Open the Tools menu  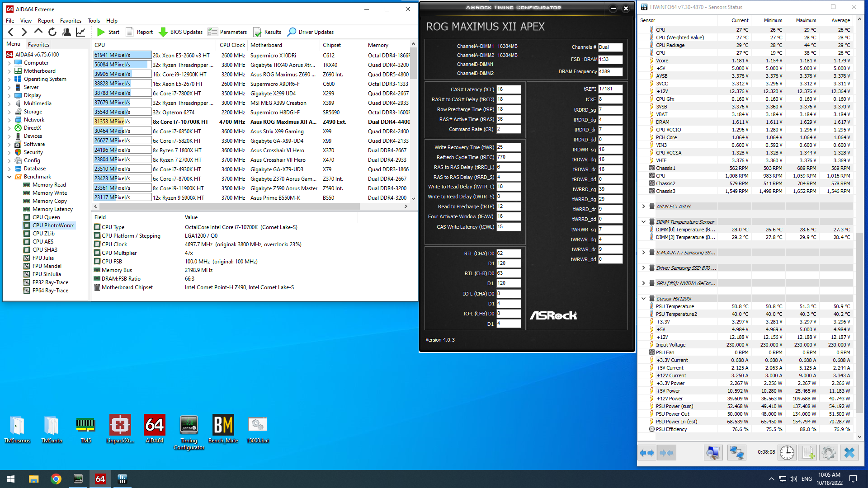pyautogui.click(x=94, y=21)
